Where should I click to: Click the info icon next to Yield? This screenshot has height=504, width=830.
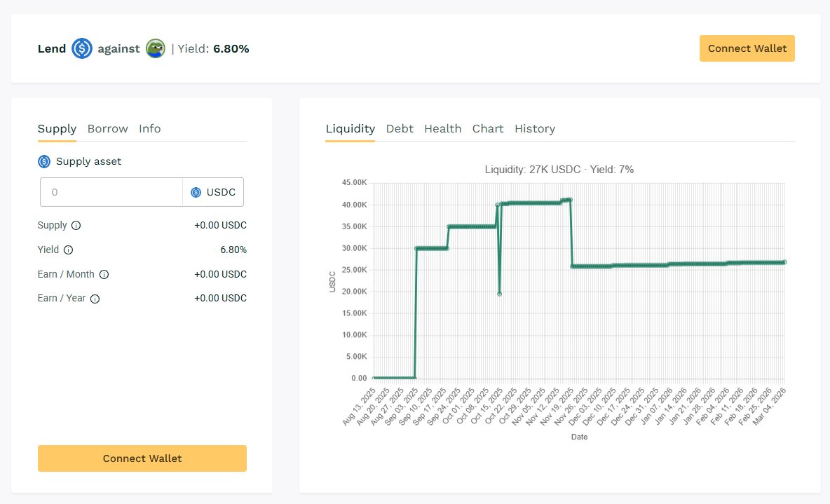[69, 250]
